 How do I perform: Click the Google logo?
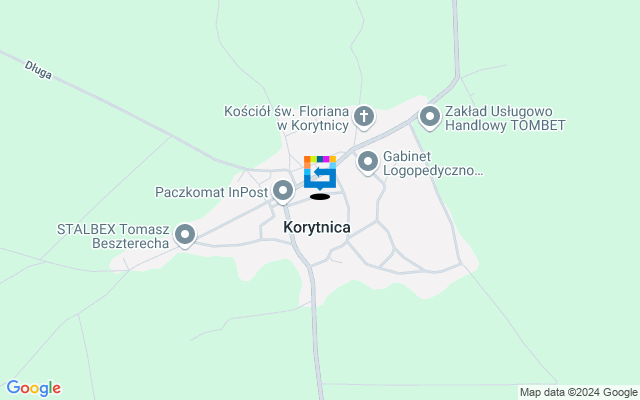click(x=33, y=388)
